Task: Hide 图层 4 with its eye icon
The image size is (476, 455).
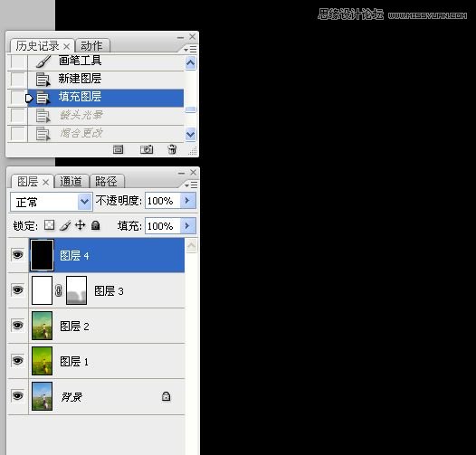Action: tap(17, 255)
